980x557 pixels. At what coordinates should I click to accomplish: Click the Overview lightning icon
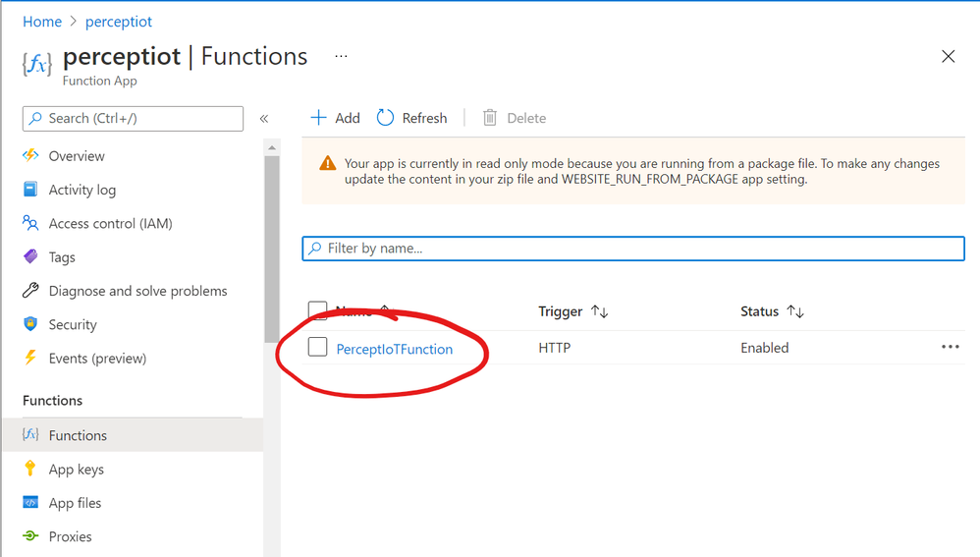30,156
